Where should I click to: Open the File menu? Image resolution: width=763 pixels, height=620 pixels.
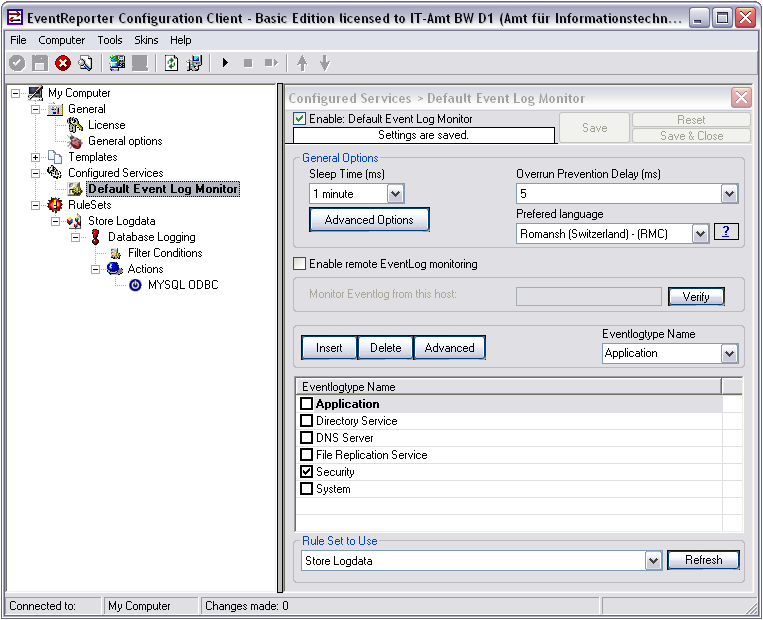click(18, 40)
